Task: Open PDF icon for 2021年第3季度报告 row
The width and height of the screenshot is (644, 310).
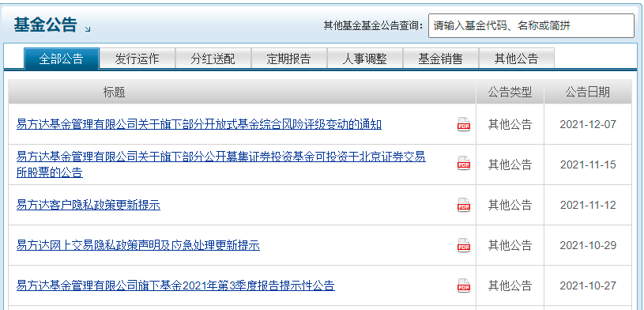Action: [x=464, y=285]
